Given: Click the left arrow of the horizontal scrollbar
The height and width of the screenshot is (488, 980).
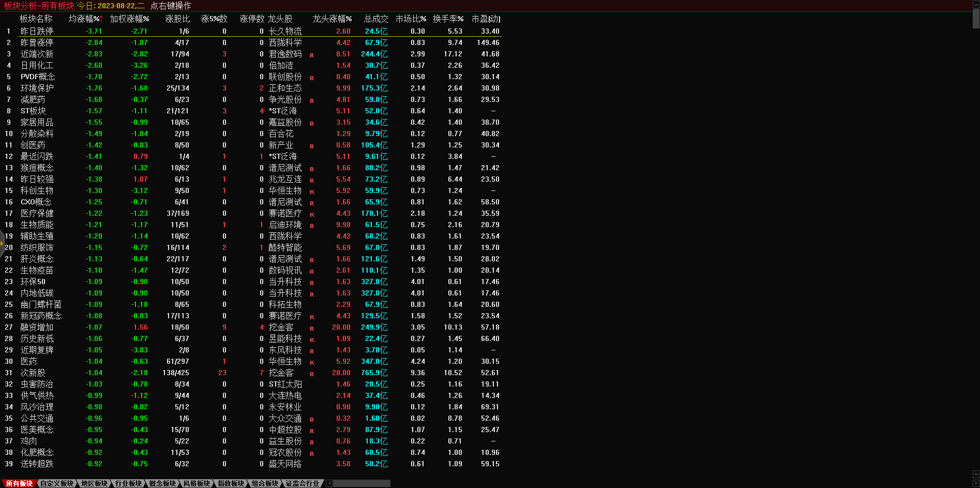Looking at the screenshot, I should click(329, 483).
